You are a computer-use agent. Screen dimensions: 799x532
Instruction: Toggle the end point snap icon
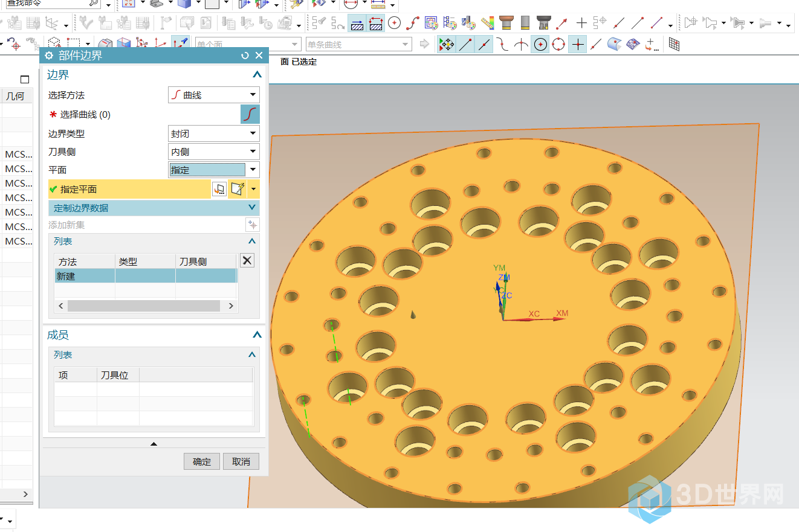pos(465,44)
